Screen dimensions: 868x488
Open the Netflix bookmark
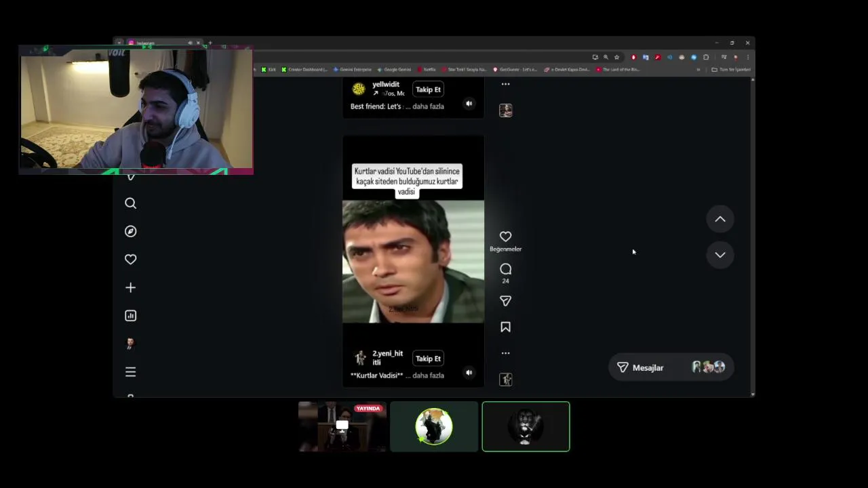pos(427,69)
